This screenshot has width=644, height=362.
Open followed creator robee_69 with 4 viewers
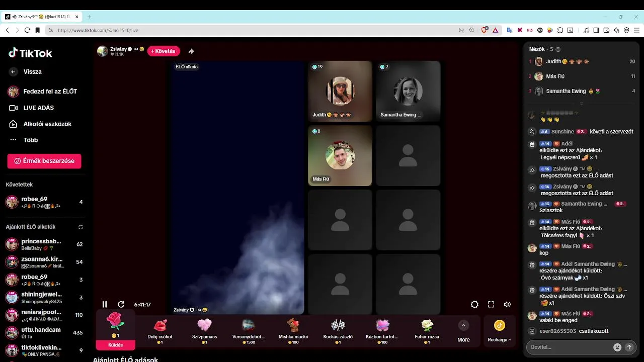coord(44,202)
